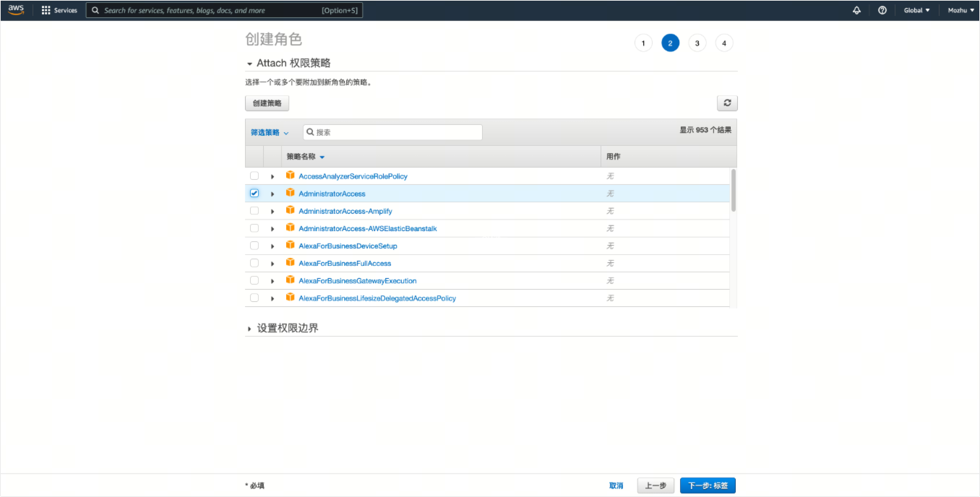The height and width of the screenshot is (497, 980).
Task: Collapse the Attach 权限策略 section
Action: click(289, 63)
